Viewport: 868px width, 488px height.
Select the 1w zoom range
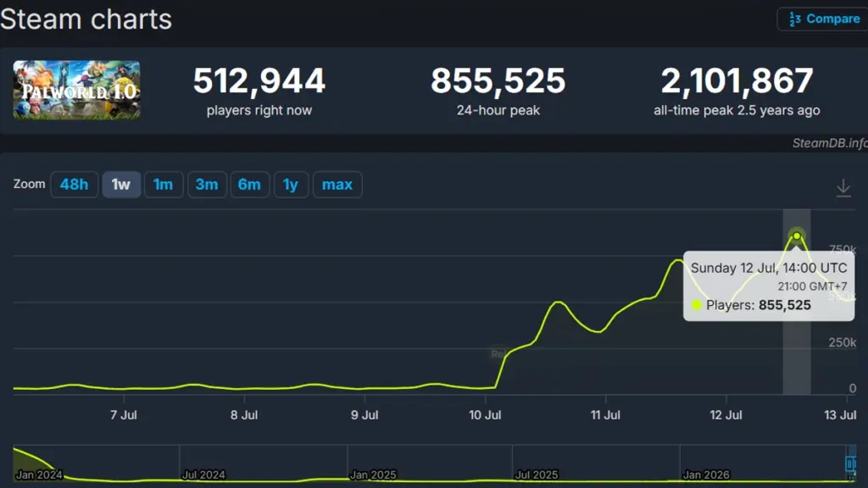121,184
